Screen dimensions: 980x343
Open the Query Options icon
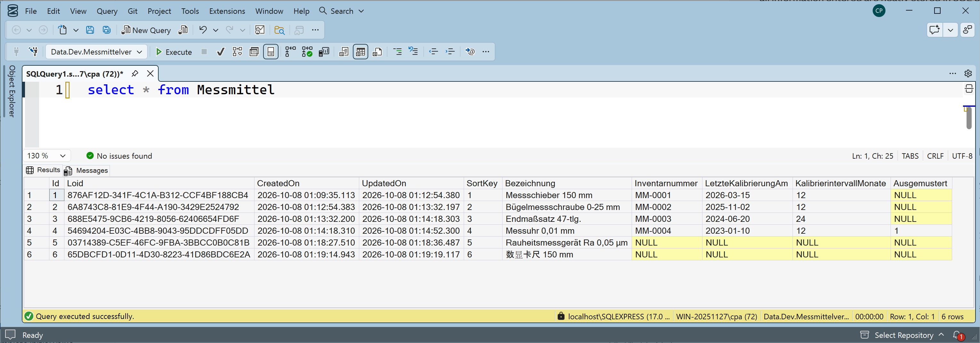point(254,52)
